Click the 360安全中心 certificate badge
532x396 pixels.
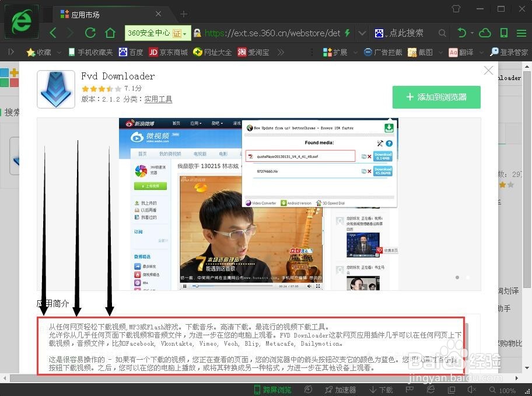[157, 33]
